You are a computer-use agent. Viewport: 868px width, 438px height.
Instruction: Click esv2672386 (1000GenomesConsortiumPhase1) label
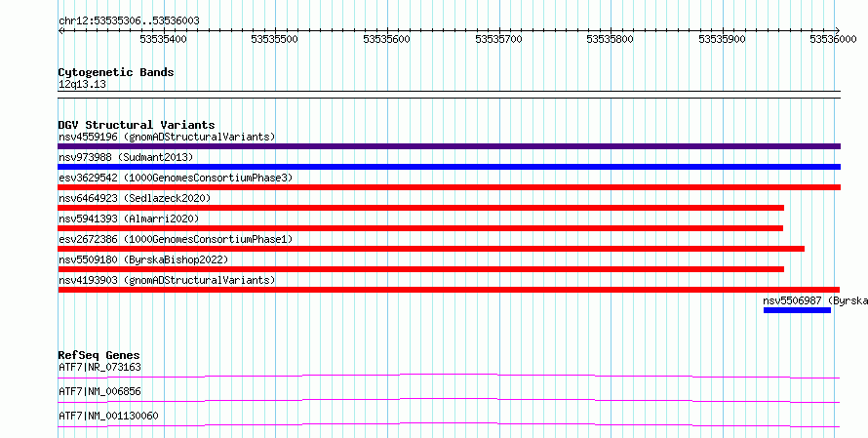point(176,239)
